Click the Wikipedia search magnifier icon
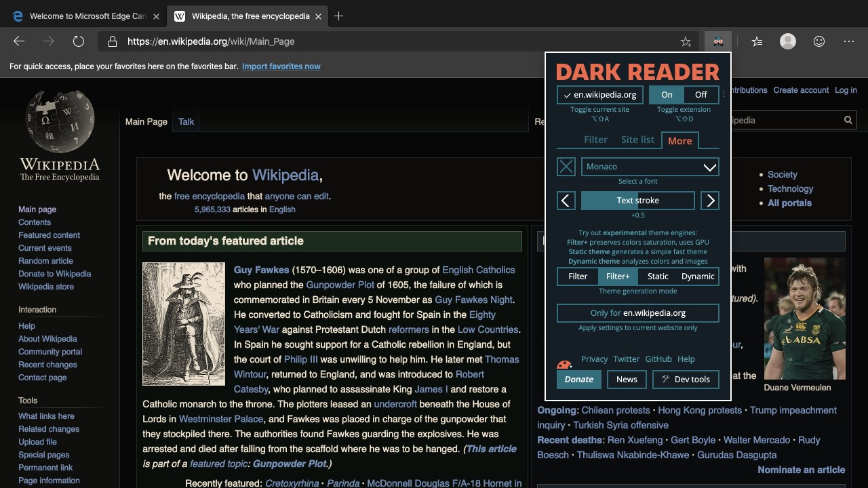The height and width of the screenshot is (488, 868). [x=848, y=121]
